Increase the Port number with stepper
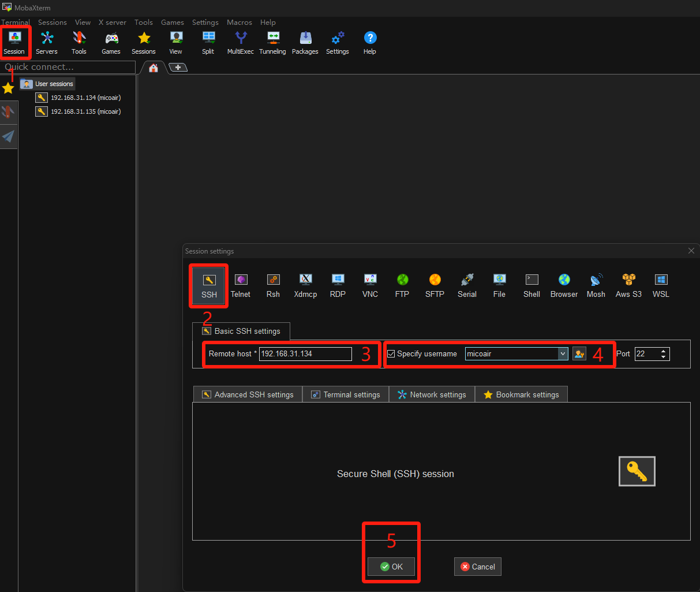 click(664, 351)
